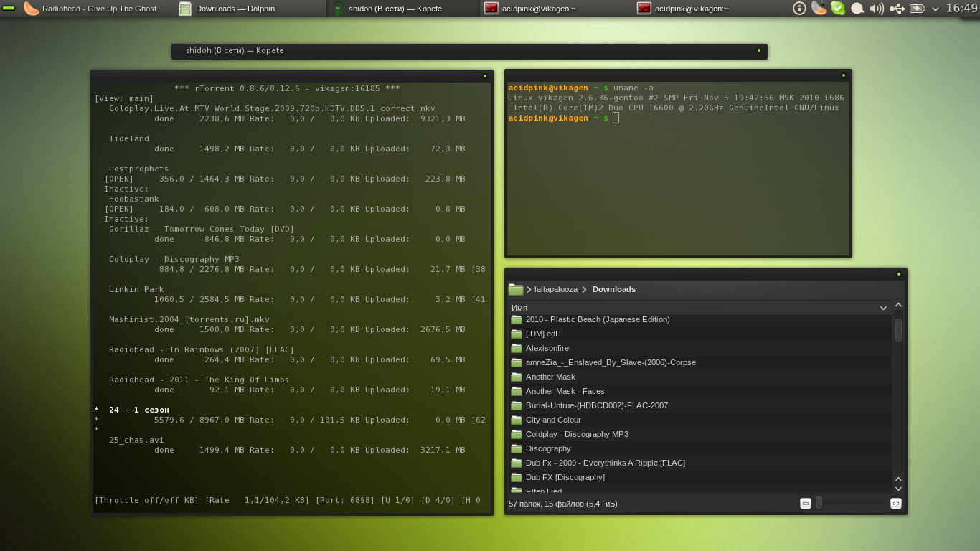Screen dimensions: 980x551
Task: Open the info notifications tray icon
Action: click(x=799, y=9)
